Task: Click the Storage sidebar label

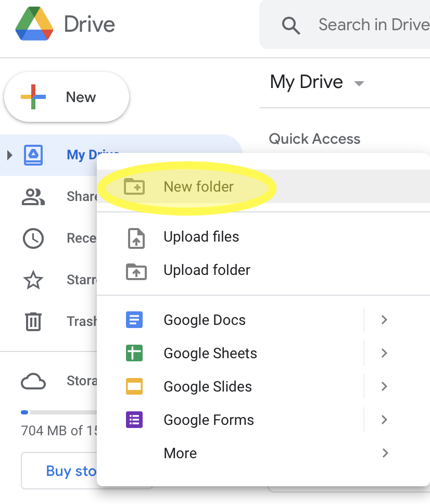Action: 82,381
